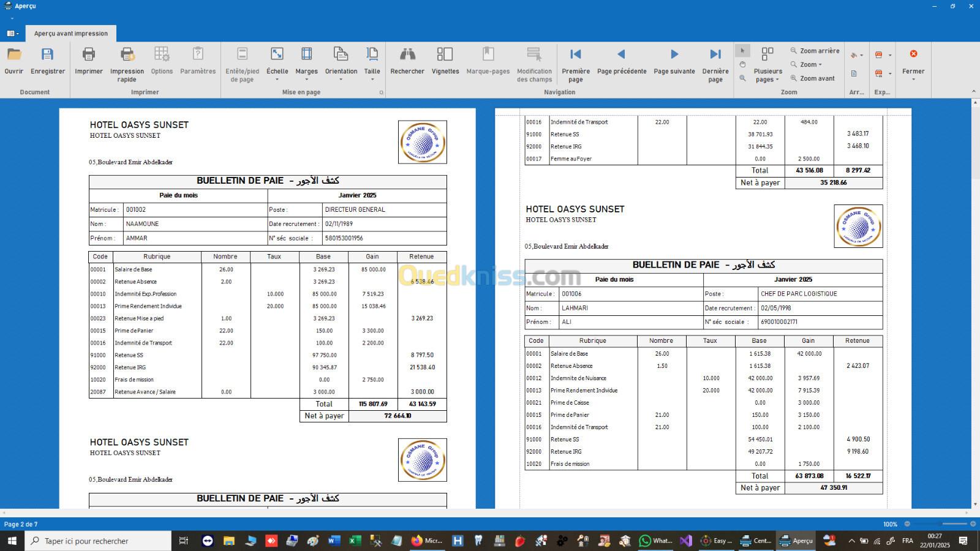This screenshot has height=551, width=980.
Task: Click the Windows taskbar search box
Action: pyautogui.click(x=98, y=541)
